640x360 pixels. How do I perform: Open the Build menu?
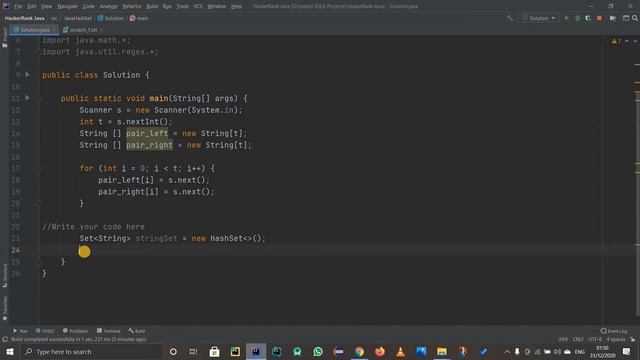coord(152,6)
